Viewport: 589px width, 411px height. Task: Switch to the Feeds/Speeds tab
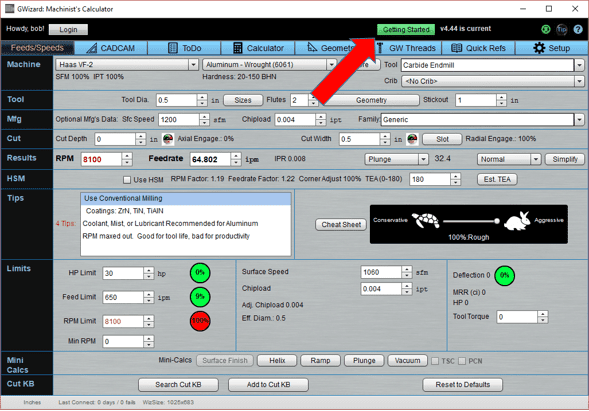pyautogui.click(x=37, y=48)
